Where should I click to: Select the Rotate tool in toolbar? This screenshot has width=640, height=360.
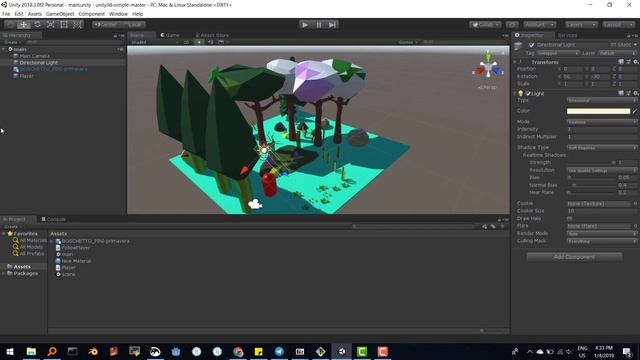coord(37,24)
